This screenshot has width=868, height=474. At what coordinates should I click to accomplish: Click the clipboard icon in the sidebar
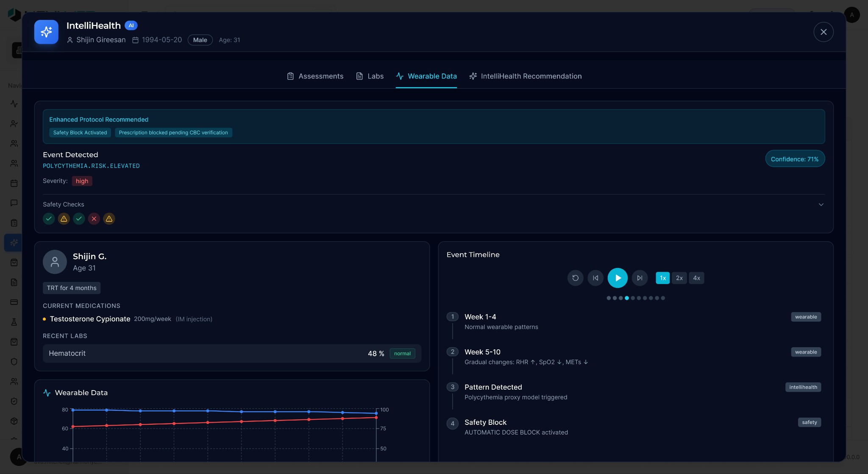(14, 223)
